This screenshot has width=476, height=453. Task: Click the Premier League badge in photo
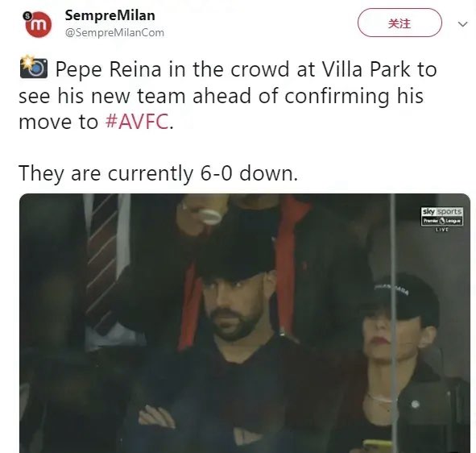click(x=442, y=221)
